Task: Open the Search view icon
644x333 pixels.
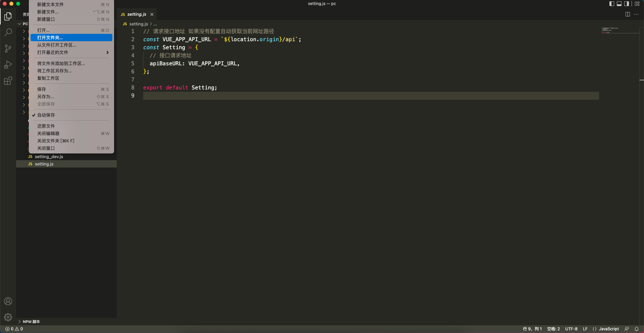Action: (8, 32)
